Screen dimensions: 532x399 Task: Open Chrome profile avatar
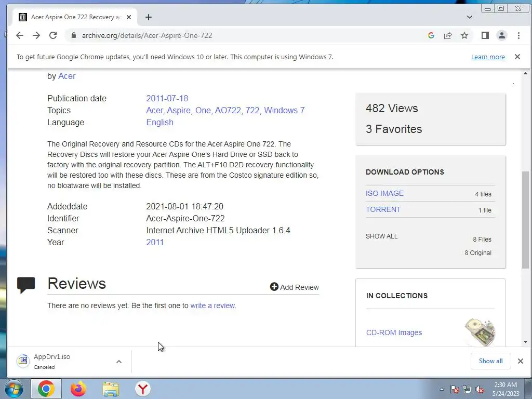coord(502,35)
